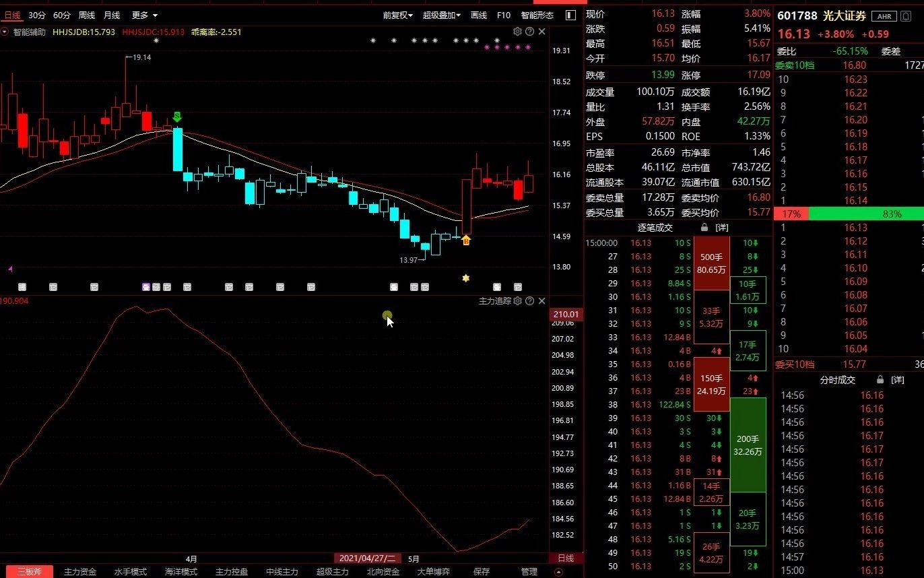Screen dimensions: 924x578
Task: Click the 涨停 17.09 limit-up value
Action: click(759, 75)
